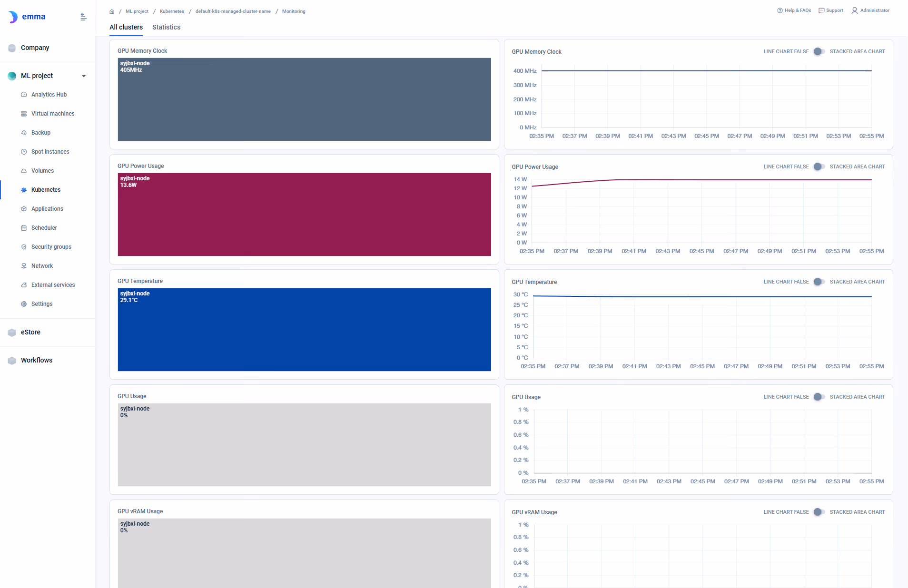Viewport: 908px width, 588px height.
Task: Open the Administrator account menu
Action: click(x=870, y=10)
